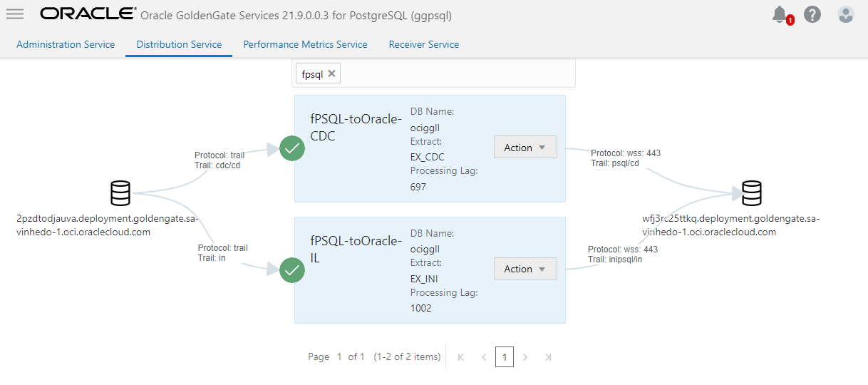Viewport: 868px width, 385px height.
Task: Open the user account avatar menu
Action: tap(846, 14)
